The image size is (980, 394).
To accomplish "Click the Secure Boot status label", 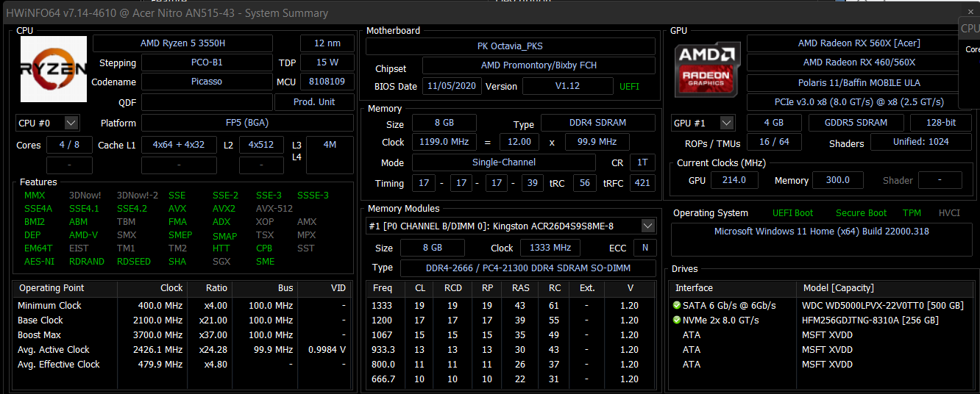I will (861, 213).
